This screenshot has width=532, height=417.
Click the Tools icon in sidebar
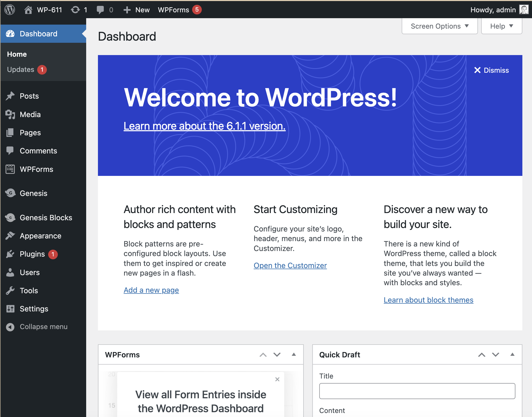pyautogui.click(x=11, y=290)
